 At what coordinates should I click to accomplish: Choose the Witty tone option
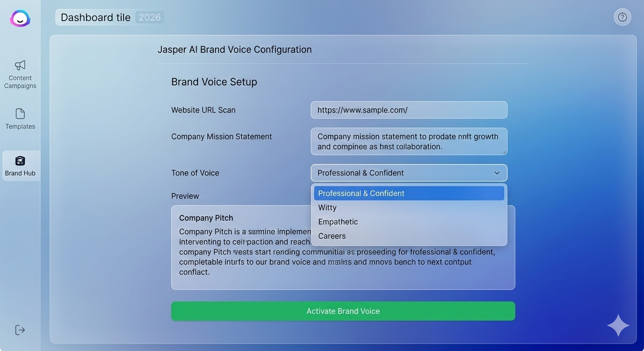click(x=409, y=207)
